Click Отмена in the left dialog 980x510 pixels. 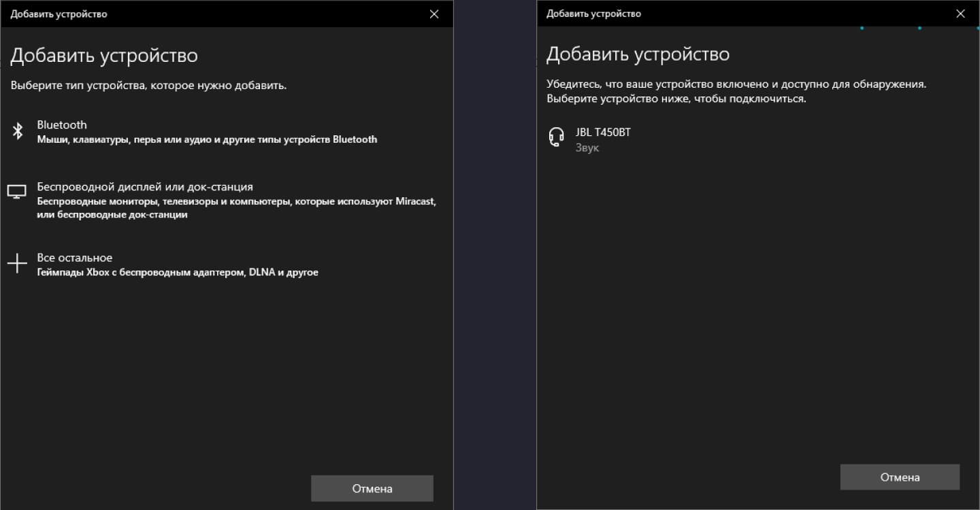click(x=372, y=488)
